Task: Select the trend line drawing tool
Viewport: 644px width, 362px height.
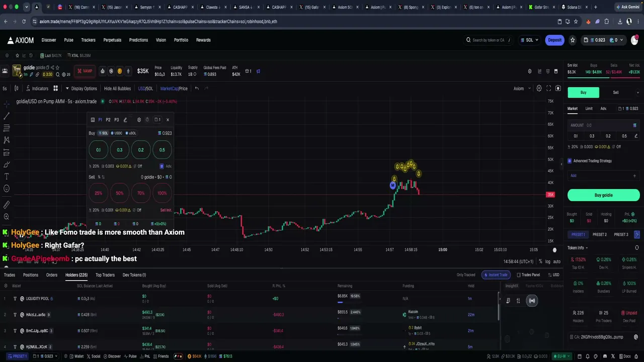Action: click(7, 116)
